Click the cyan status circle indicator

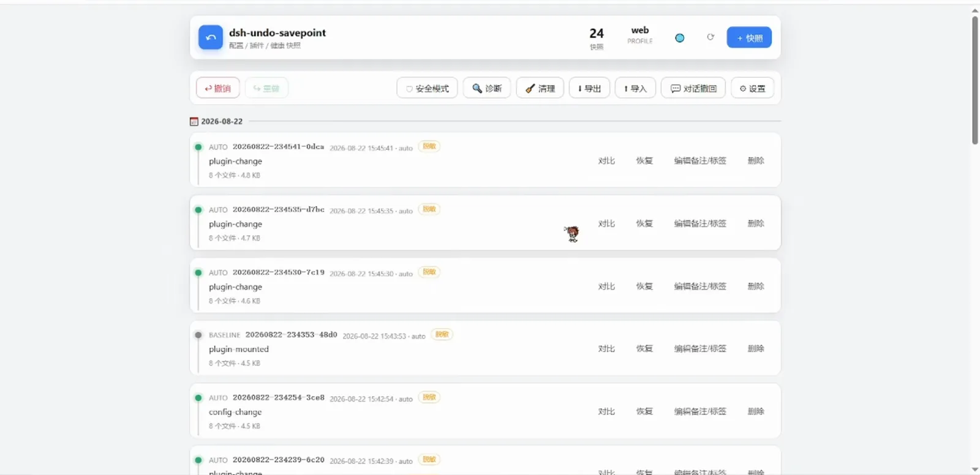tap(679, 38)
